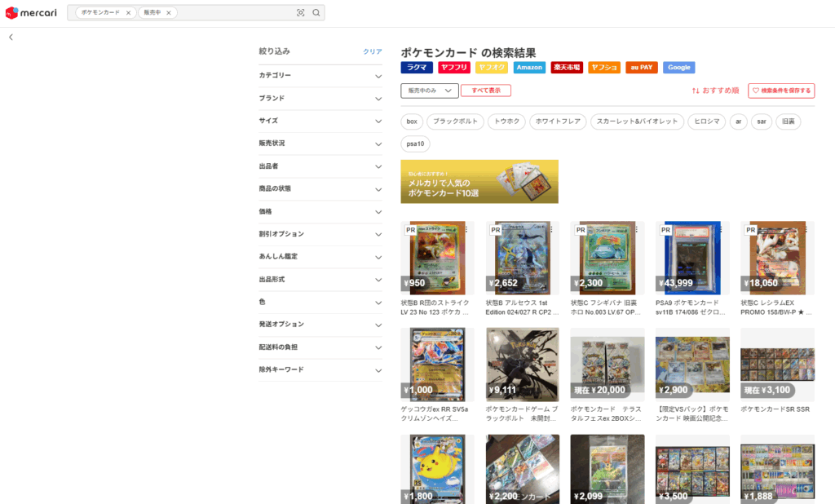Viewport: 835px width, 504px height.
Task: Open the ¥1,000 ゲッコウガex listing image
Action: tap(438, 365)
